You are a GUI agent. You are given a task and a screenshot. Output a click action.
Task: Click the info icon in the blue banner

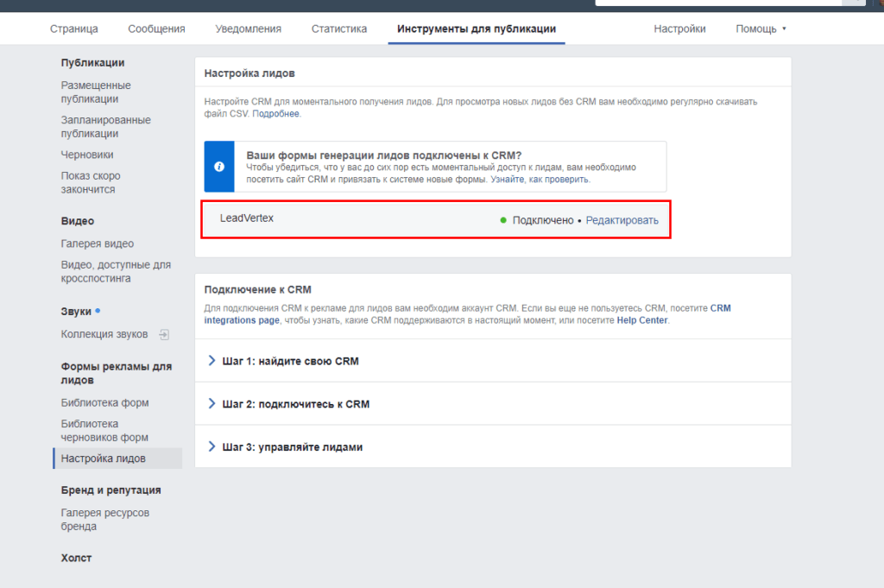click(219, 167)
